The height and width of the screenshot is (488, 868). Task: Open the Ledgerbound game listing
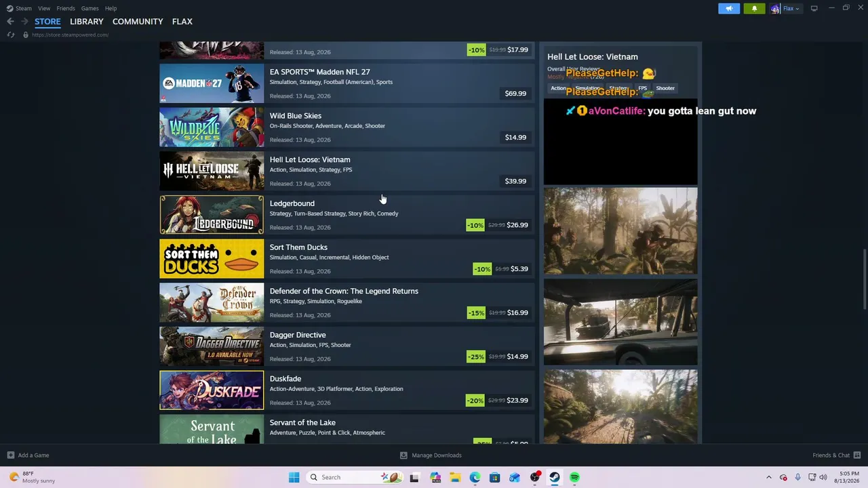pyautogui.click(x=347, y=215)
